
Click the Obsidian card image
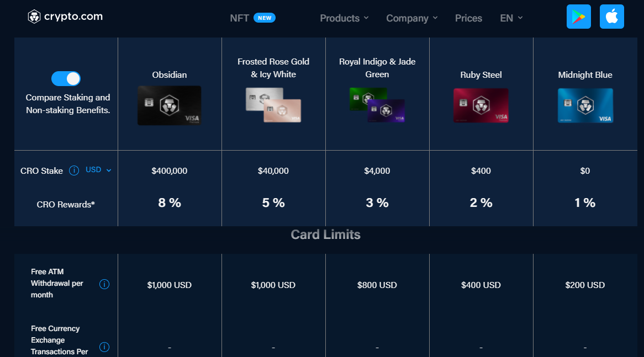point(169,105)
